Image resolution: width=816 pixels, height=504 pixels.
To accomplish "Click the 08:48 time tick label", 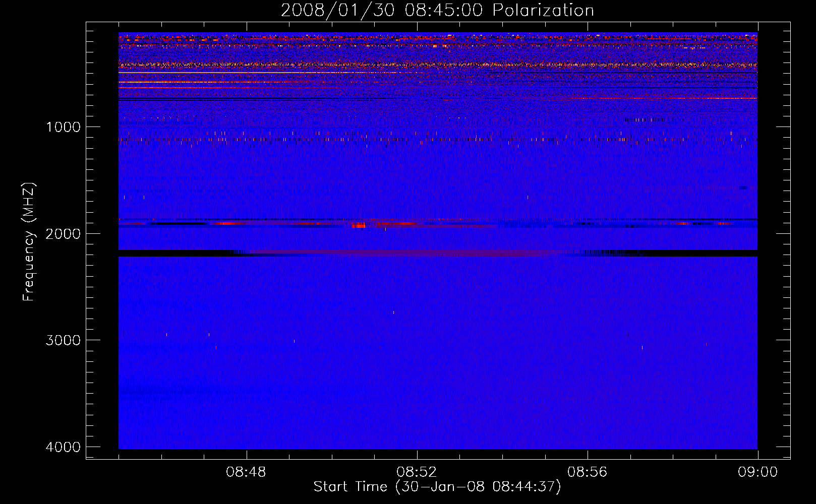I will pyautogui.click(x=246, y=472).
